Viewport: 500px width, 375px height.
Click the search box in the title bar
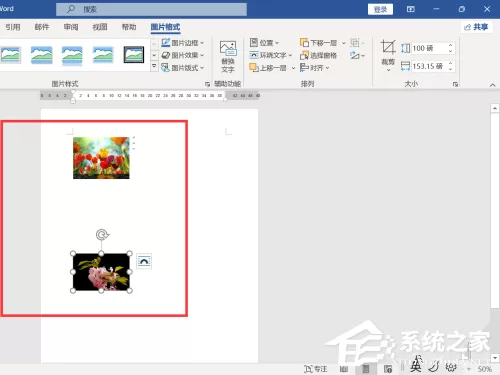pos(151,9)
